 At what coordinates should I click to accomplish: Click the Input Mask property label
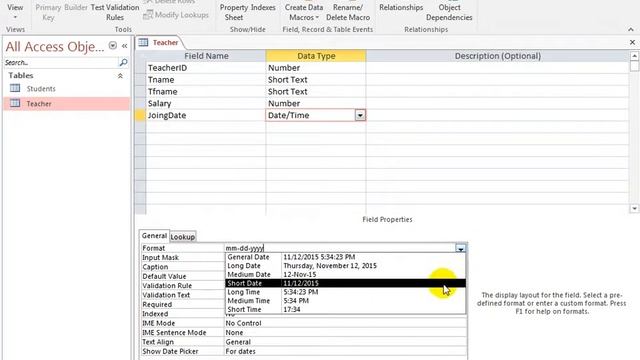[160, 258]
